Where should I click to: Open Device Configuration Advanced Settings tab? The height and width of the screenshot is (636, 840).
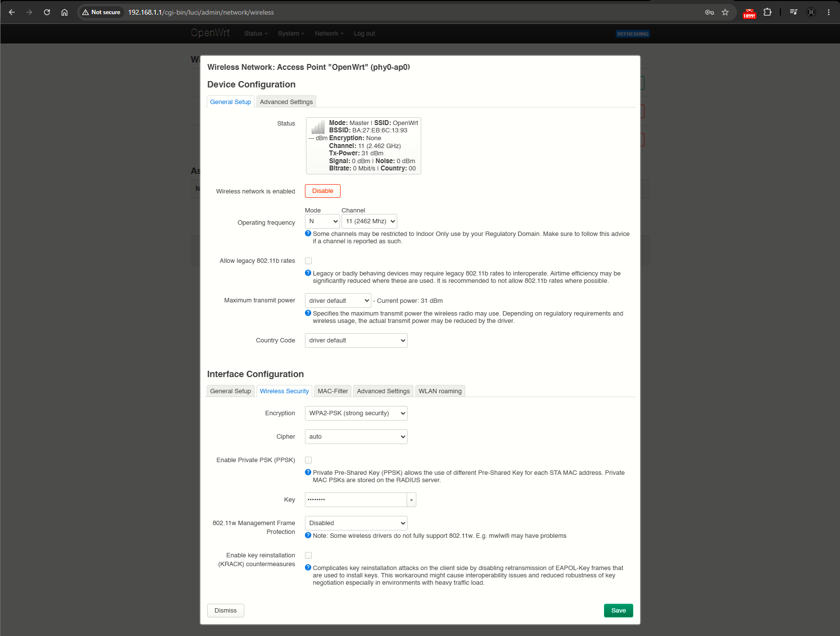286,102
